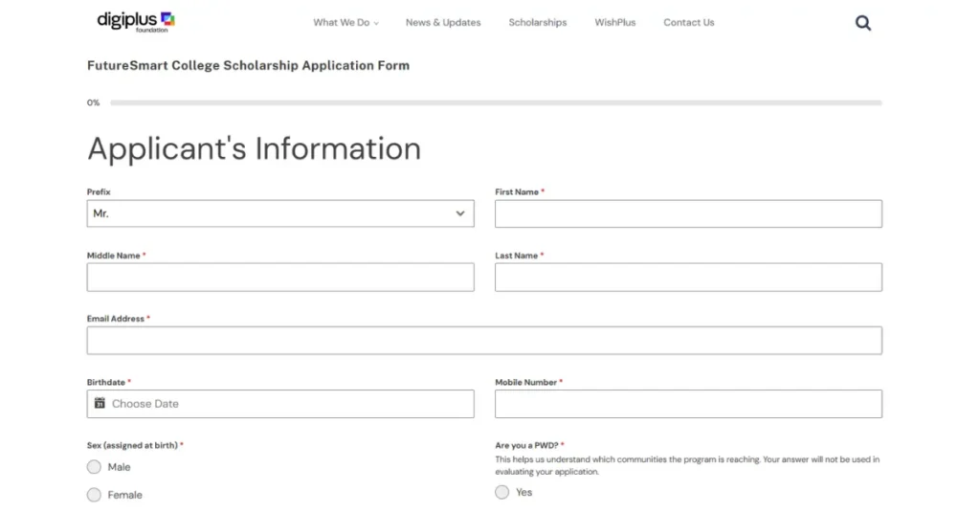Click the Sex (assigned at birth) label
This screenshot has width=980, height=513.
click(132, 445)
